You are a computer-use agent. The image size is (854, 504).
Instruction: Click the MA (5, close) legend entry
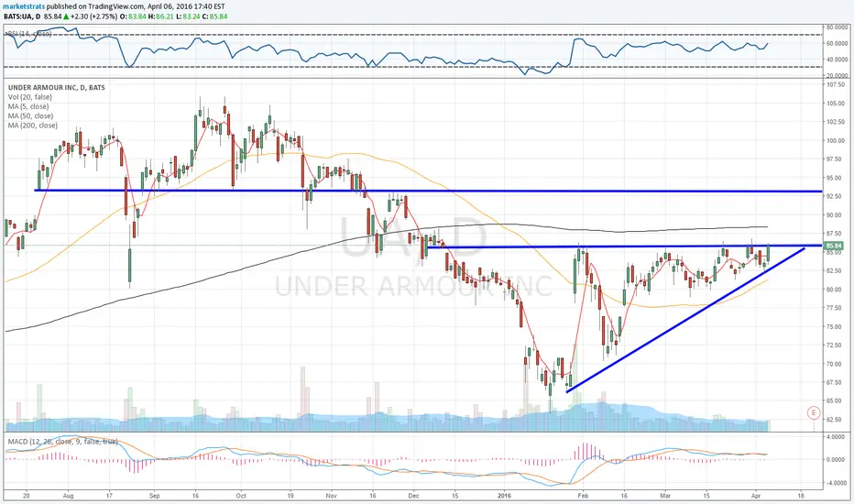pos(28,106)
